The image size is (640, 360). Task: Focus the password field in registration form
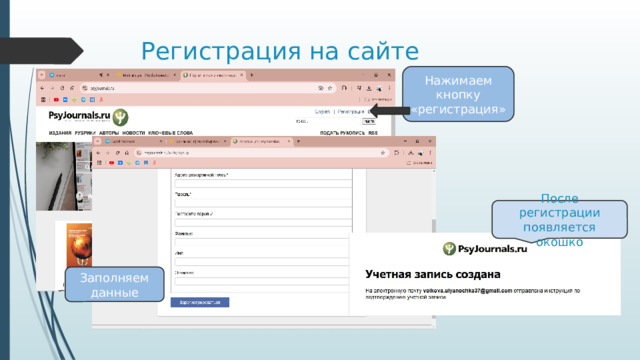pyautogui.click(x=263, y=203)
